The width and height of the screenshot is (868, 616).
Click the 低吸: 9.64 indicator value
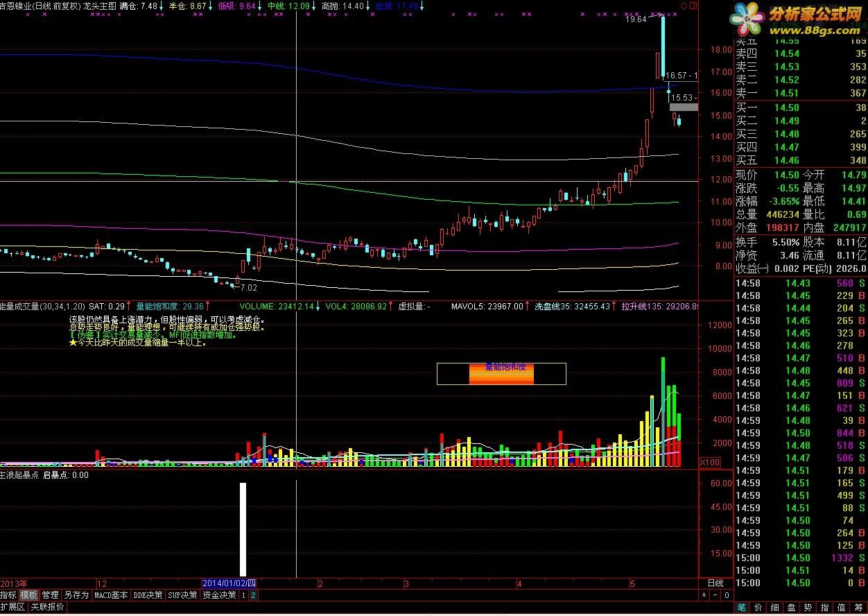tap(237, 6)
